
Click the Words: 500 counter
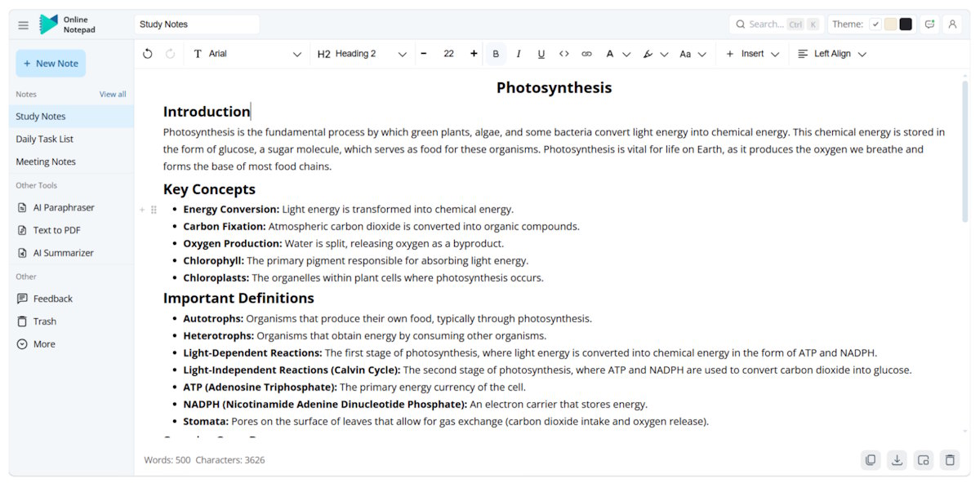[167, 460]
